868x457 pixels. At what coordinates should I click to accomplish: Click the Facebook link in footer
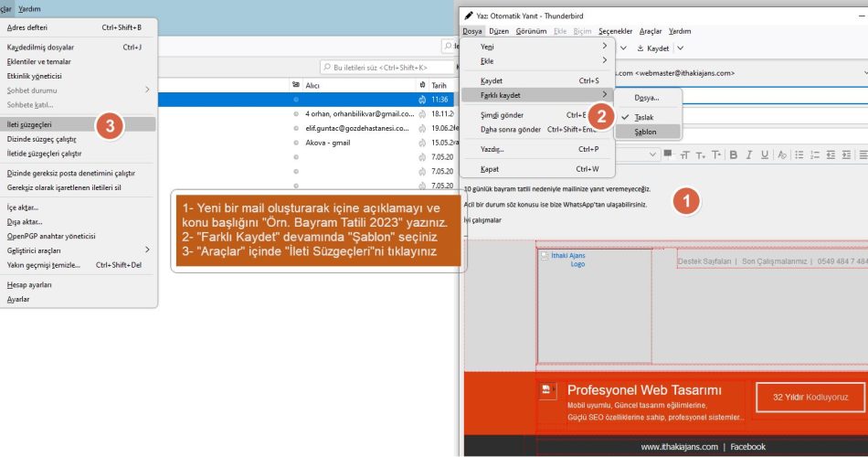[747, 447]
